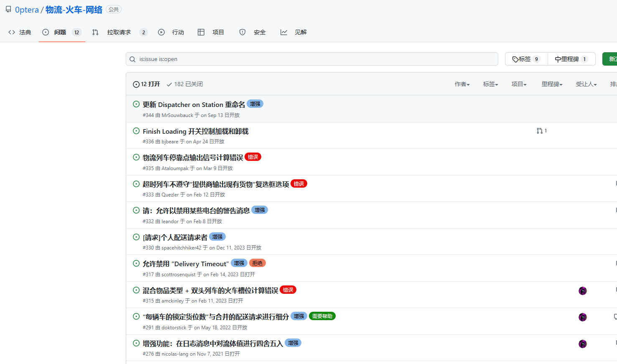Click the assignee avatar on issue #276

pyautogui.click(x=582, y=344)
